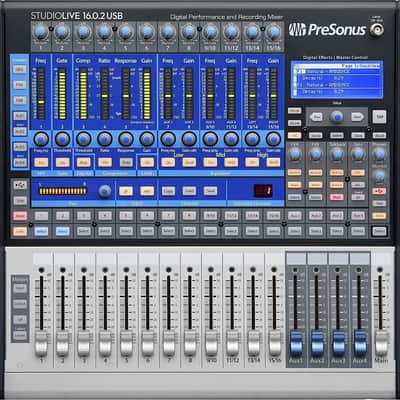Click the Next arrow button below LCD
The image size is (400, 400).
point(357,117)
